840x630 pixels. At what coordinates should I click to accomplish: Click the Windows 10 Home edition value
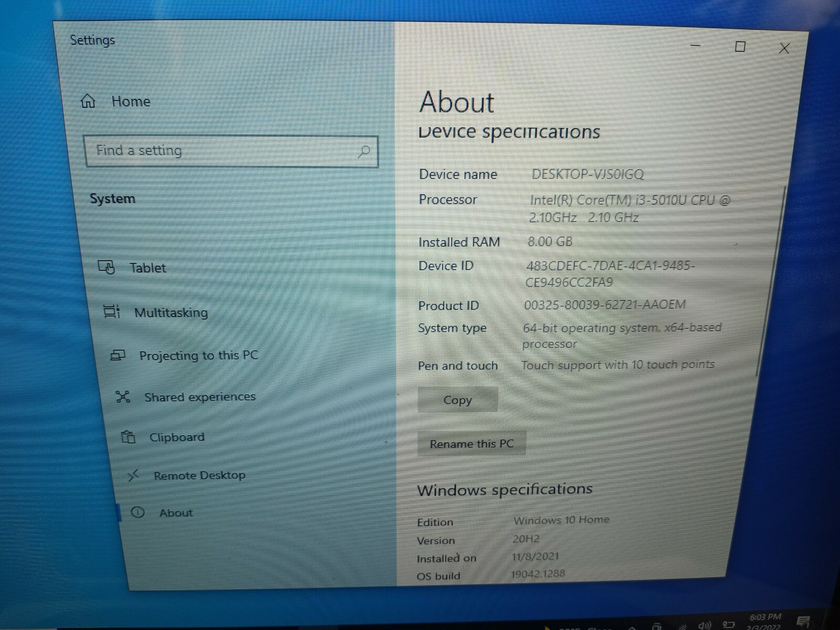tap(561, 520)
